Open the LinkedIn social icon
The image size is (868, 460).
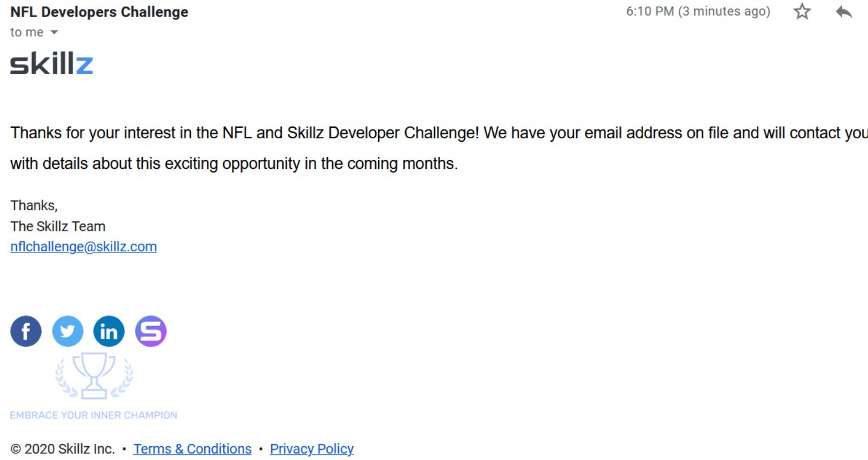pyautogui.click(x=109, y=332)
